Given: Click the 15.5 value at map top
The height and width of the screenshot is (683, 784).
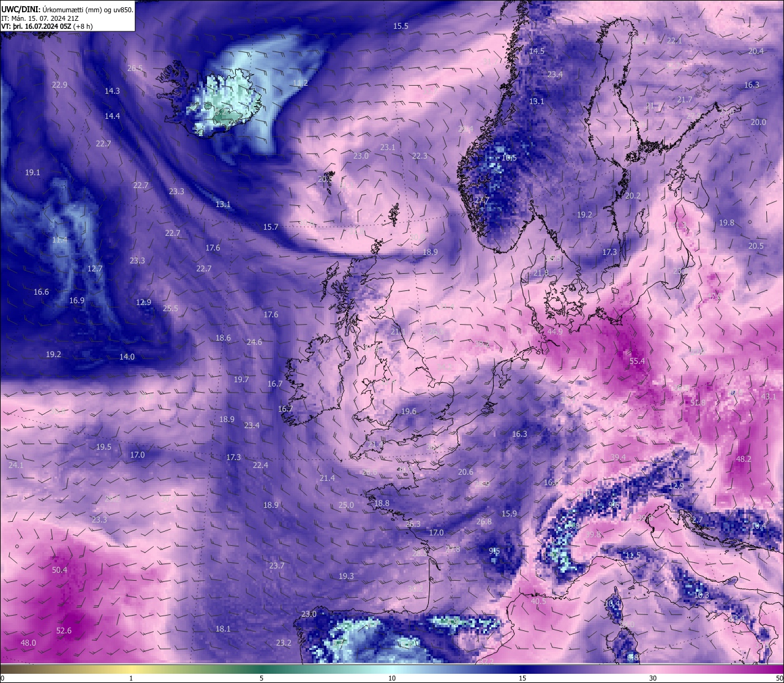Looking at the screenshot, I should click(401, 26).
